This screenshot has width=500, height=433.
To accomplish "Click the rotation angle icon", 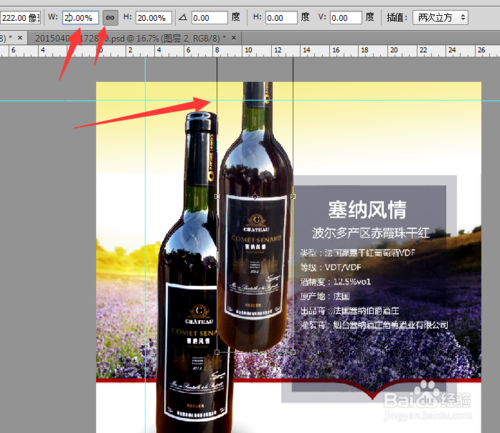I will (183, 17).
